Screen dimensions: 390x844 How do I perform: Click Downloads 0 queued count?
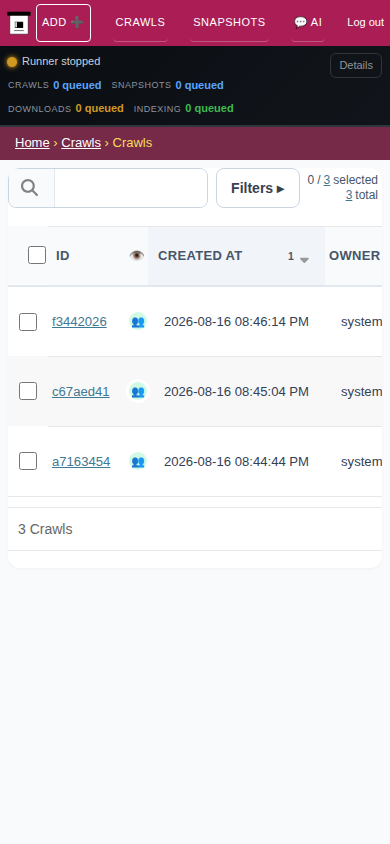(100, 108)
